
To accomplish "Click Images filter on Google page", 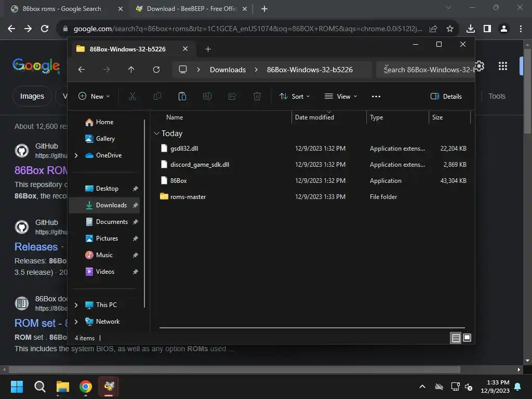I will 32,96.
